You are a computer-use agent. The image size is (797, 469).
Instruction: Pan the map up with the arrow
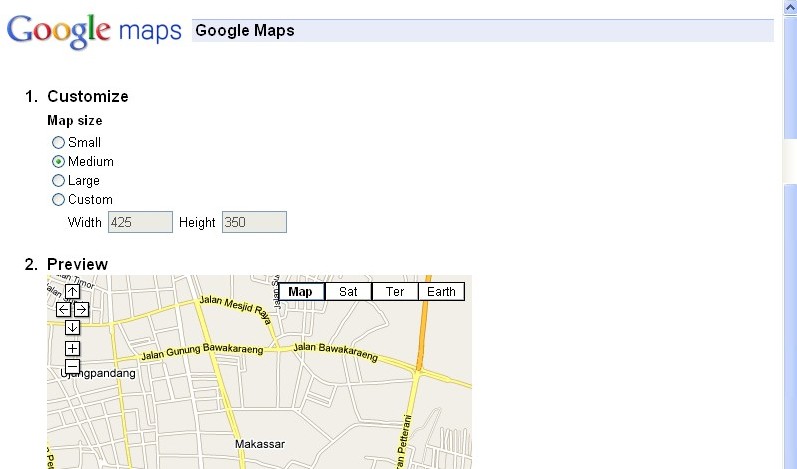pos(72,292)
